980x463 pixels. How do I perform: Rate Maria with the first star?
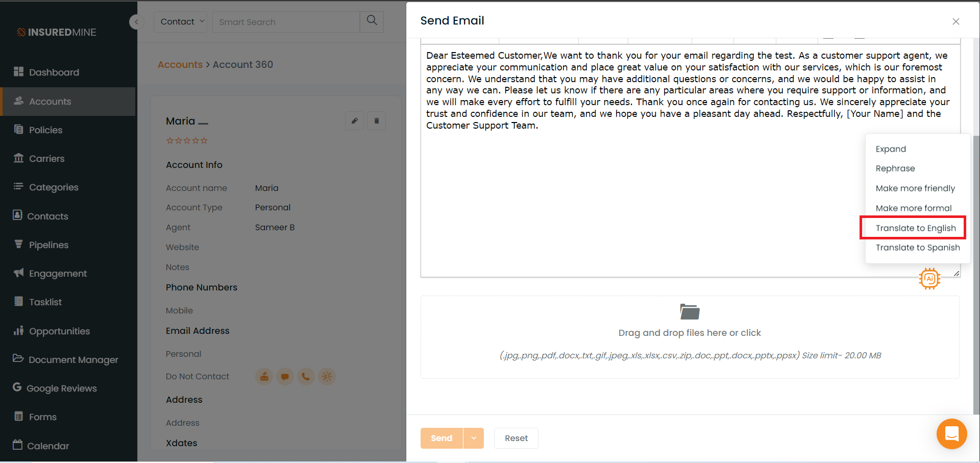tap(170, 140)
